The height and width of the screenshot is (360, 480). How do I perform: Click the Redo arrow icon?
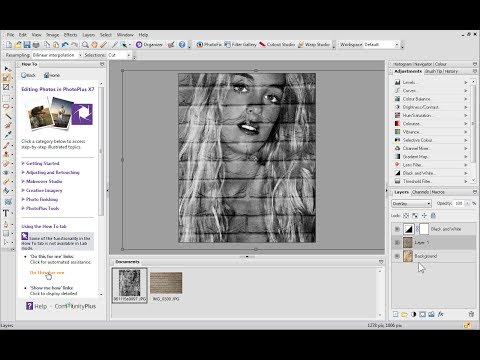click(x=74, y=45)
